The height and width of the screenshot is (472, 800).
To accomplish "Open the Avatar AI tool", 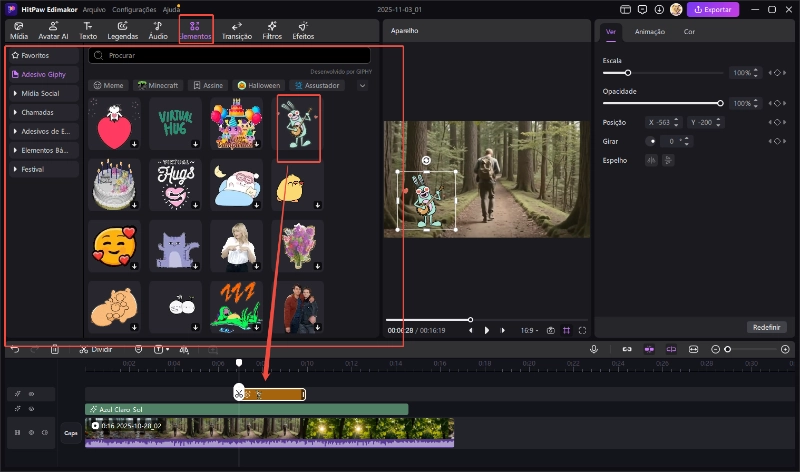I will click(x=53, y=31).
